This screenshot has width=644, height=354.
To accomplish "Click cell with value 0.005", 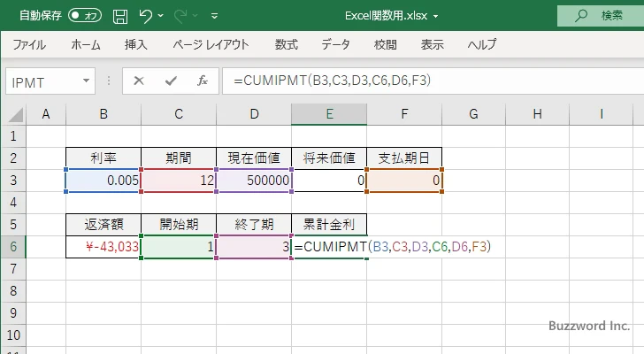I will tap(103, 181).
